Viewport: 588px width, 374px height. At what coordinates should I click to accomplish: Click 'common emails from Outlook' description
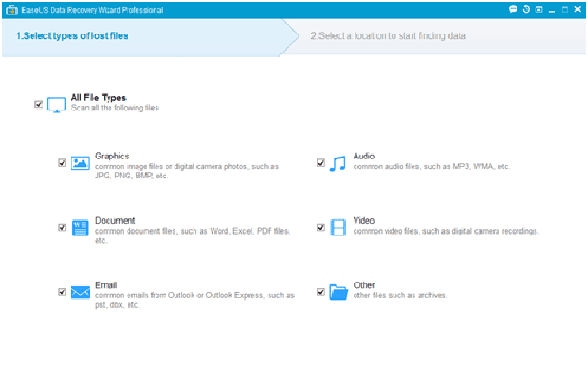195,300
